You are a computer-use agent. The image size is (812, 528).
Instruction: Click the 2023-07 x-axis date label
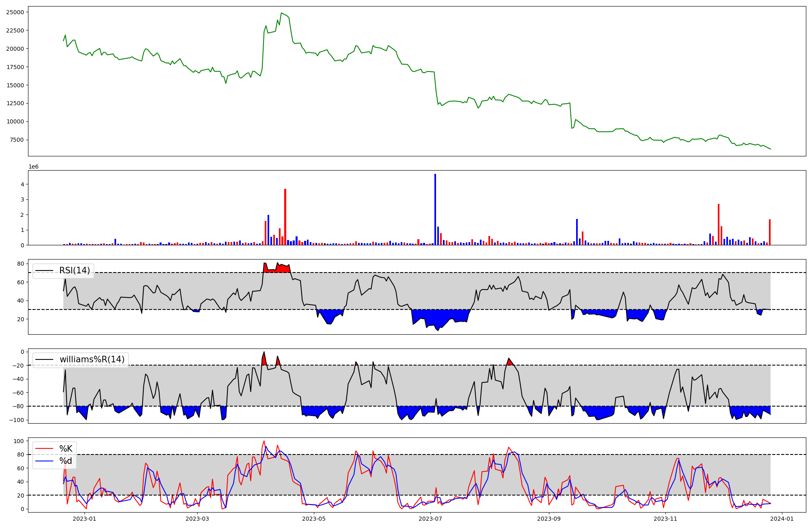pyautogui.click(x=430, y=519)
